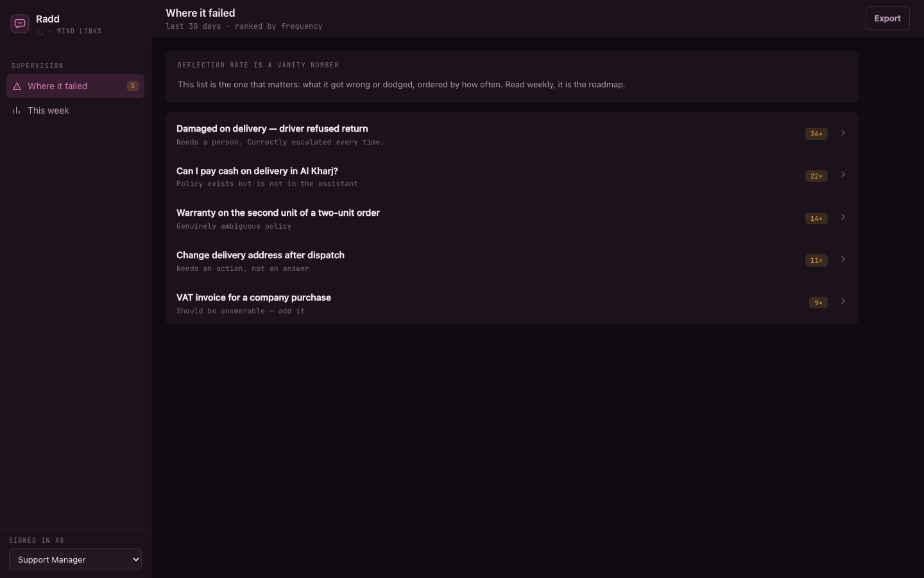924x578 pixels.
Task: Click the 34× frequency badge
Action: 816,134
